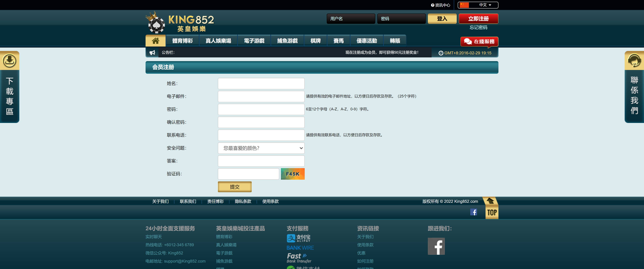Click the King852 crown logo
The height and width of the screenshot is (269, 644).
pos(180,23)
